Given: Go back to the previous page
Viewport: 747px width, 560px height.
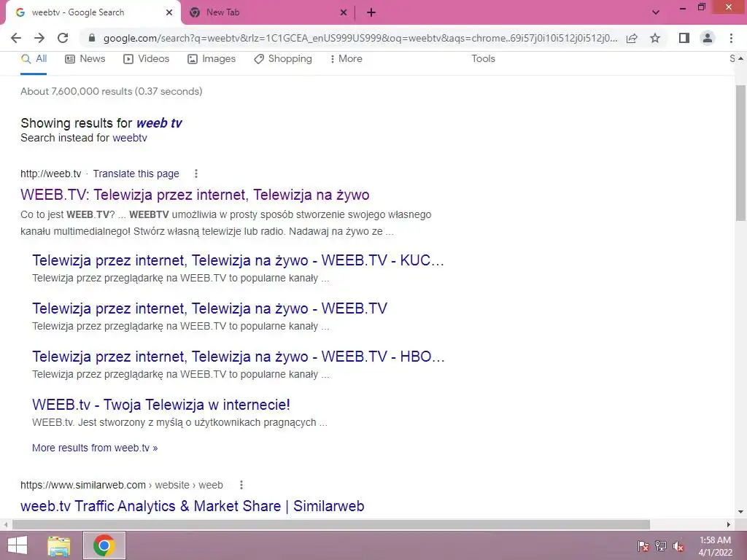Looking at the screenshot, I should point(16,38).
